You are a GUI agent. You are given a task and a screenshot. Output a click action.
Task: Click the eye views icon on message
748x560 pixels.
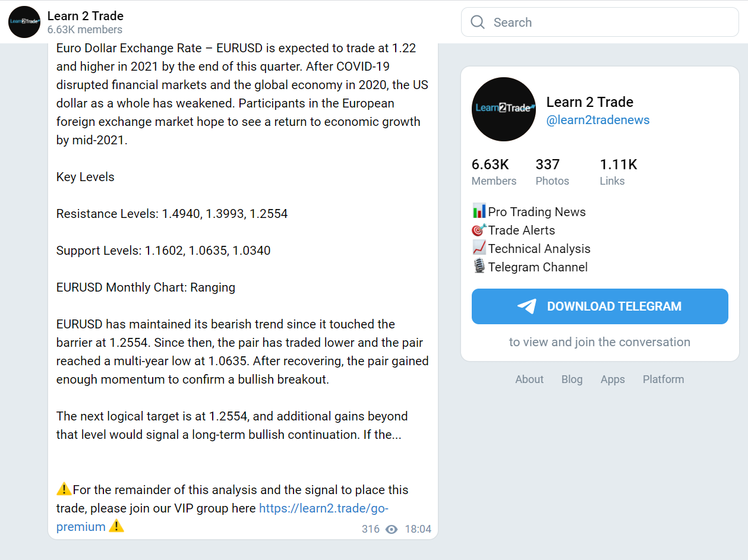coord(392,529)
